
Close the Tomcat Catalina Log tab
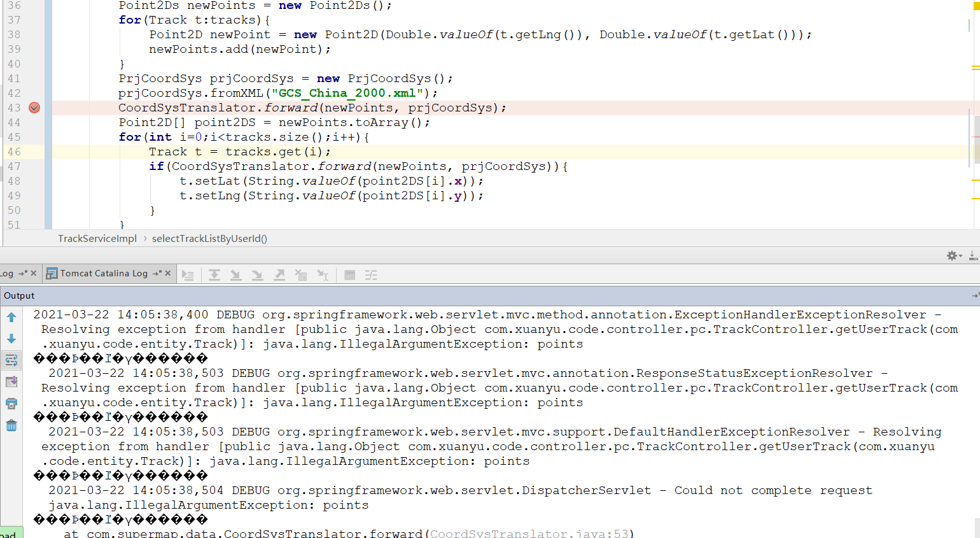(x=168, y=273)
